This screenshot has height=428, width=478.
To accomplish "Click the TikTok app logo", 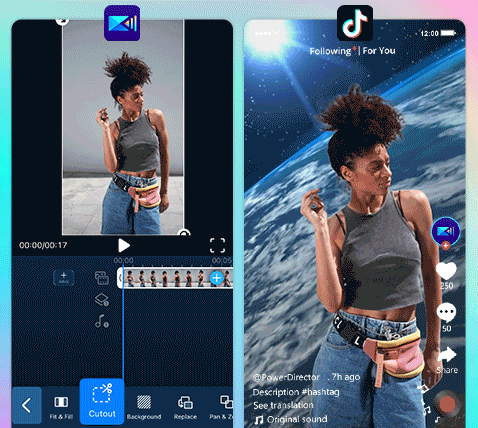I will [355, 23].
